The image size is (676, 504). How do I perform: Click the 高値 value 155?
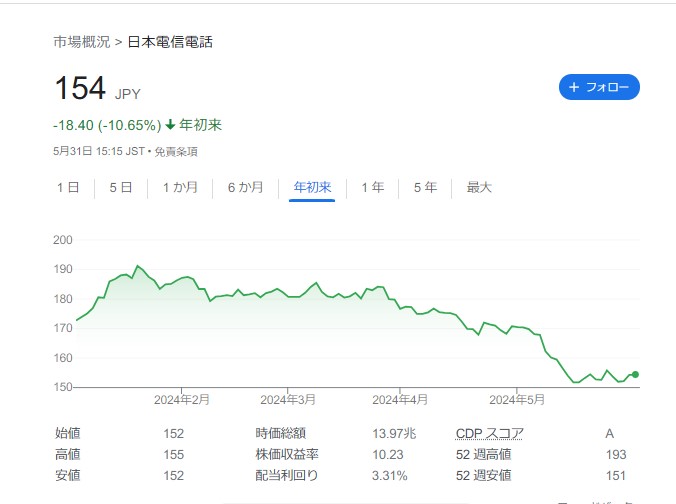(174, 454)
